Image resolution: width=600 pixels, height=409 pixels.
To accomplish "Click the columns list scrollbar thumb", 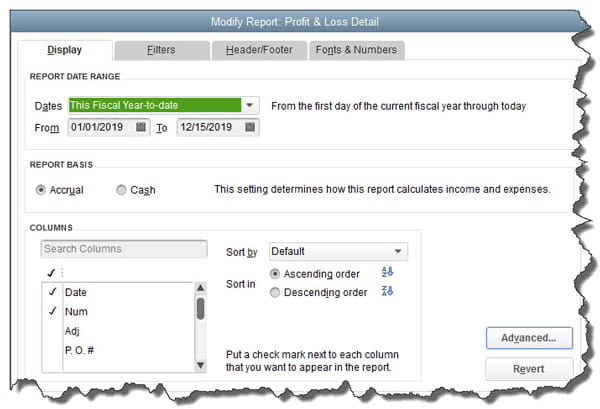I will click(x=200, y=310).
